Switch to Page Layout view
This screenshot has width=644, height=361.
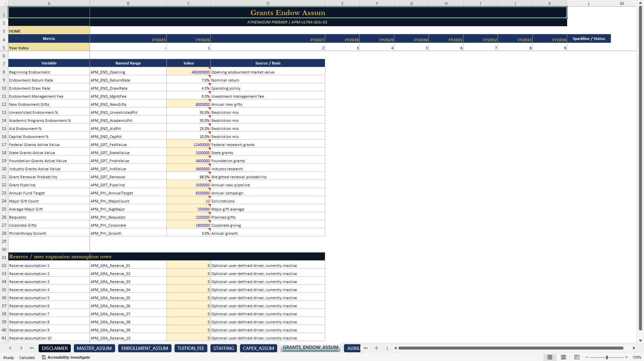point(563,357)
